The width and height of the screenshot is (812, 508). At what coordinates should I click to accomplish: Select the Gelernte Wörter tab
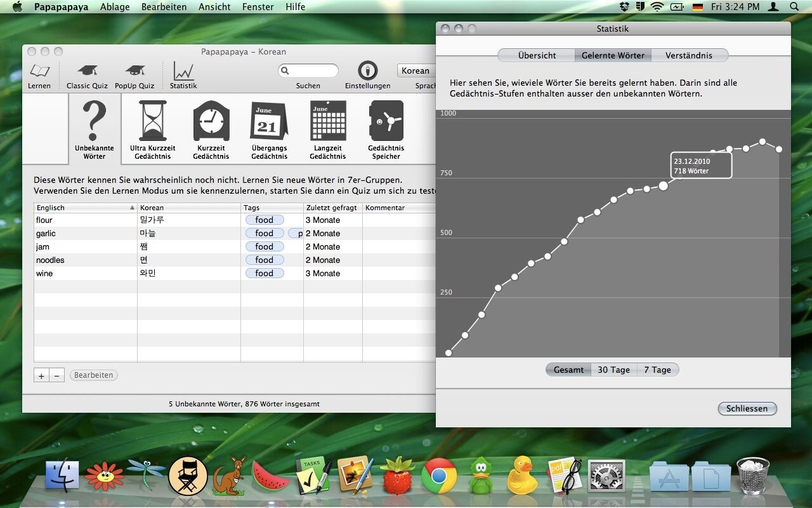(x=613, y=55)
